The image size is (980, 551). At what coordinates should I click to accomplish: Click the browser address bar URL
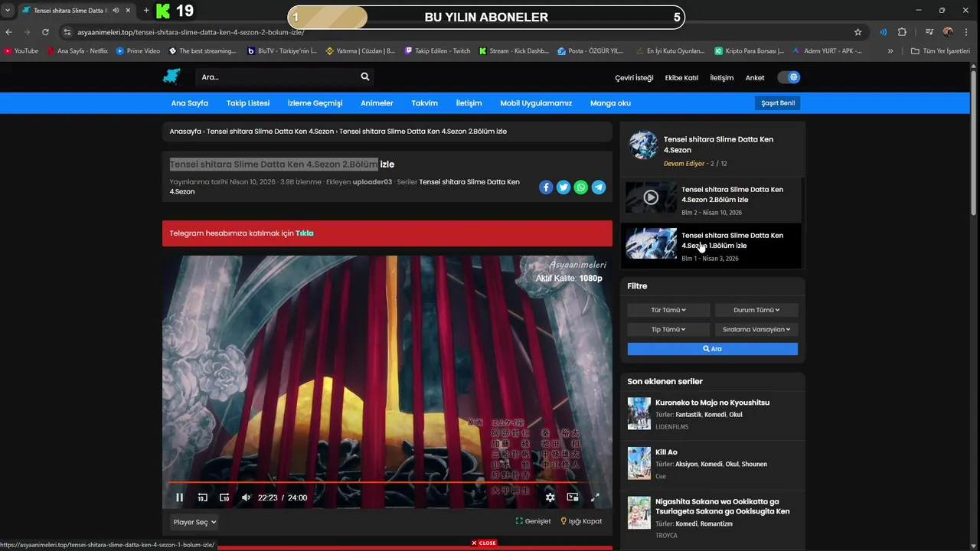[191, 32]
